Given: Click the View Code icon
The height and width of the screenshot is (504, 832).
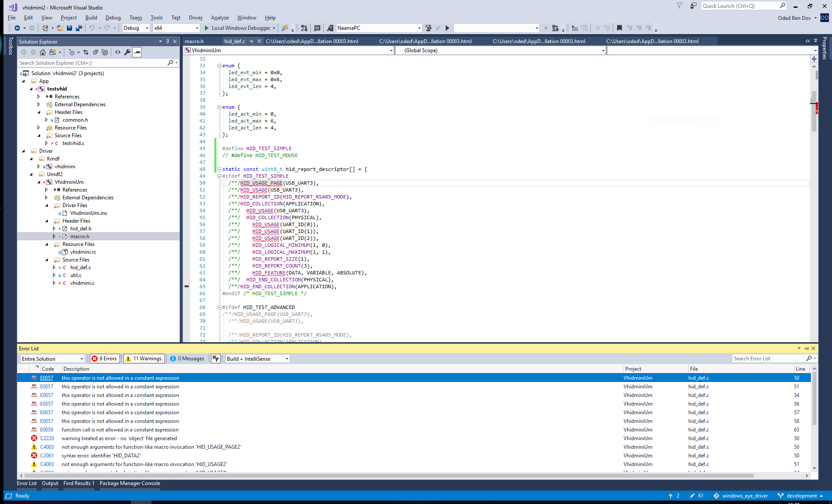Looking at the screenshot, I should tap(118, 52).
